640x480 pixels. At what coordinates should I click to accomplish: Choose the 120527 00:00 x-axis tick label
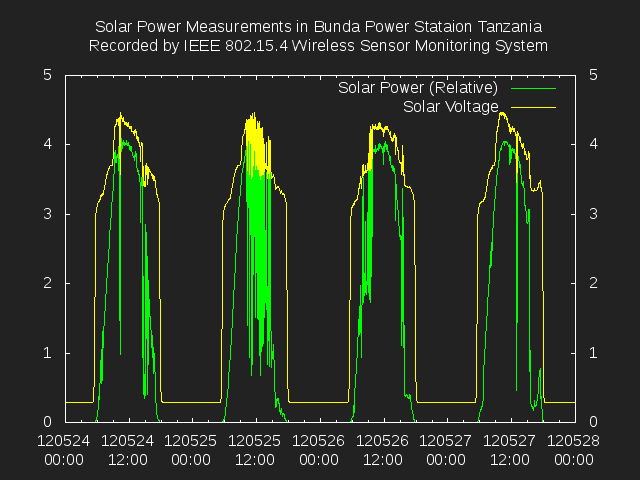click(x=447, y=449)
